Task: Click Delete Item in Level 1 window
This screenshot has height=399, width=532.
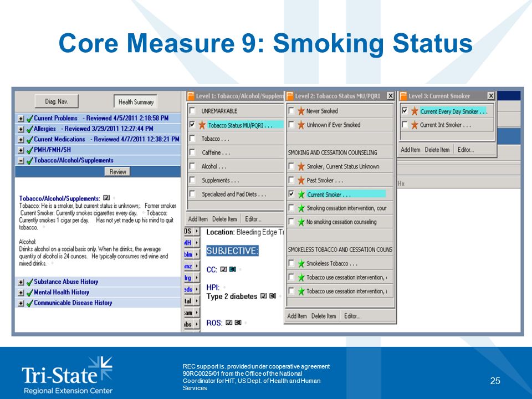Action: pos(224,219)
